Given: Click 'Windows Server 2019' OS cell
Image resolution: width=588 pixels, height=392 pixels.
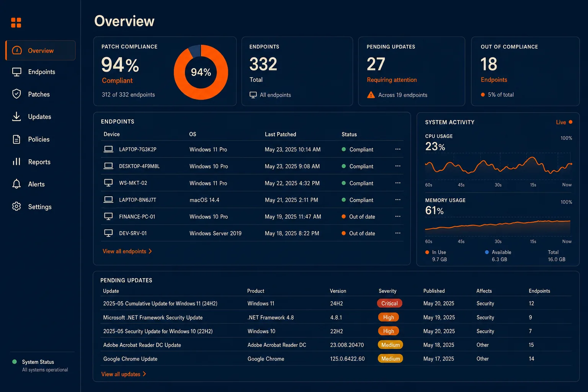Looking at the screenshot, I should 216,233.
